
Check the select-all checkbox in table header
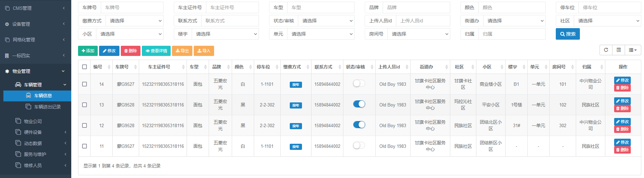[x=84, y=67]
